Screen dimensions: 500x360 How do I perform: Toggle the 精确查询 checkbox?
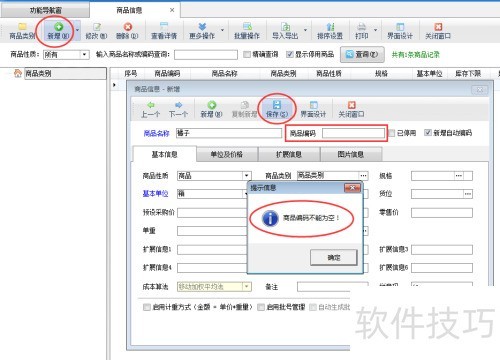[247, 54]
